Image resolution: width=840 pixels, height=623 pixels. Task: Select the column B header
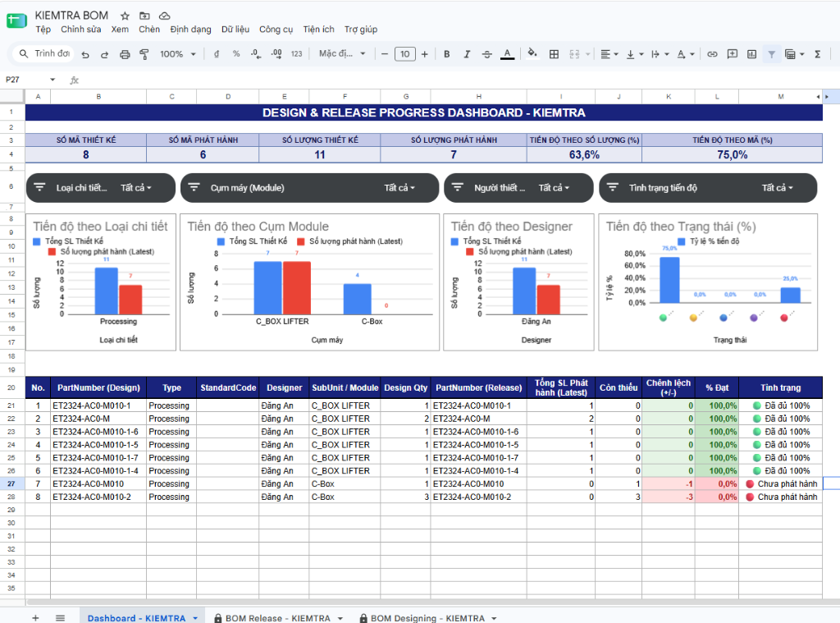98,97
